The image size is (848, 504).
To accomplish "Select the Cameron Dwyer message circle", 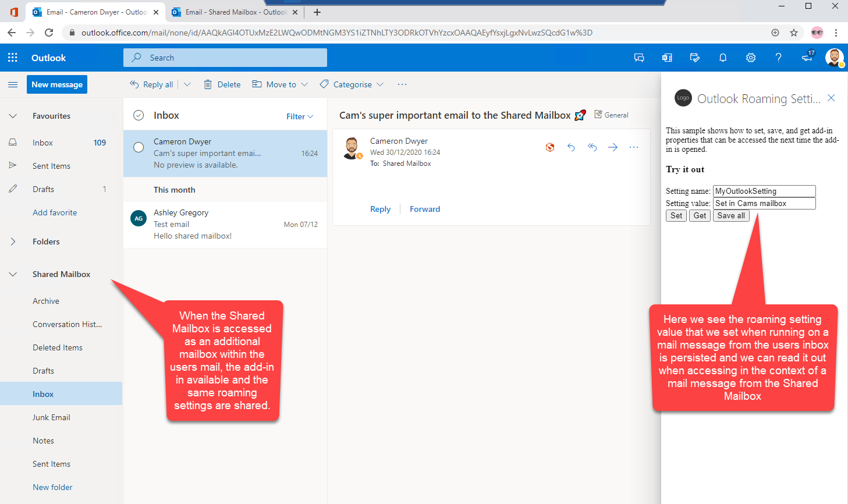I will click(x=139, y=147).
